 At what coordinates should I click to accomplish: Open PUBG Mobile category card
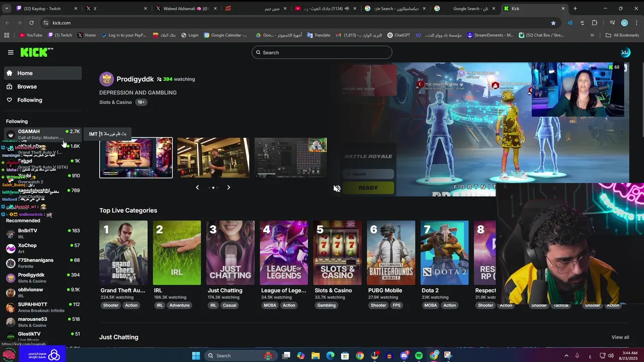tap(391, 253)
